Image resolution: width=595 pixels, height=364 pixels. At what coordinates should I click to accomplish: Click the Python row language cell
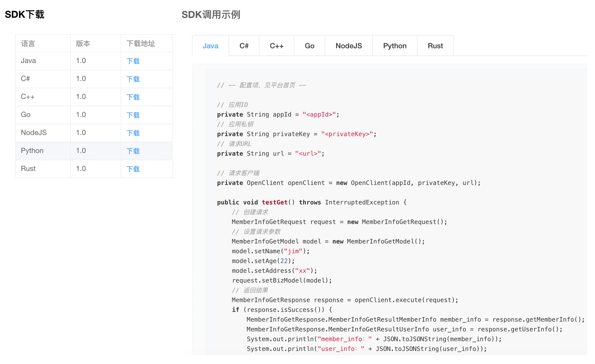pos(32,151)
